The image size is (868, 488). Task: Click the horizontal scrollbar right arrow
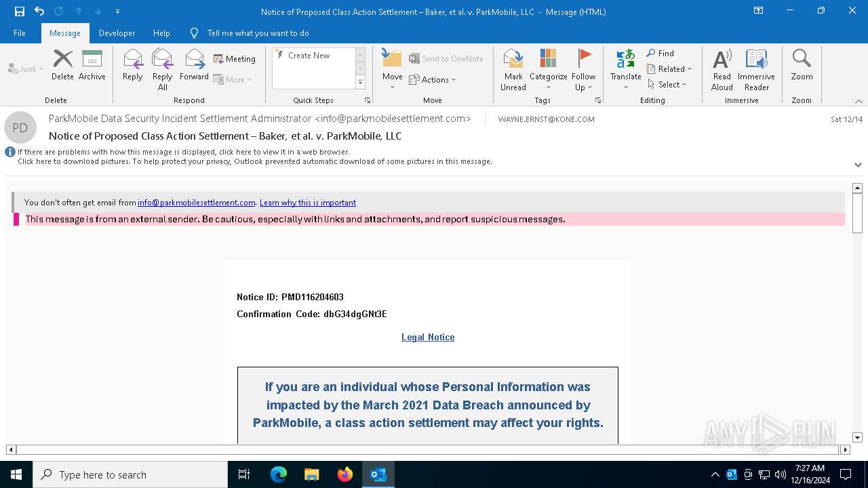(845, 449)
